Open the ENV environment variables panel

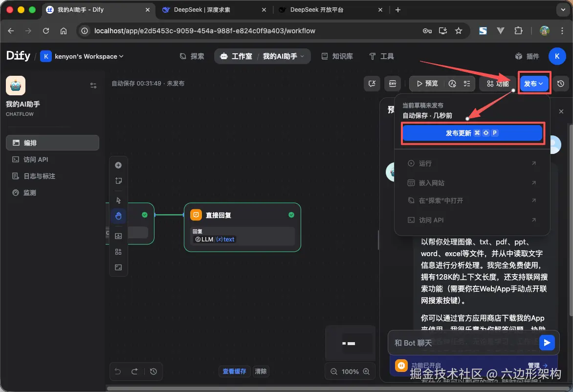(x=392, y=83)
